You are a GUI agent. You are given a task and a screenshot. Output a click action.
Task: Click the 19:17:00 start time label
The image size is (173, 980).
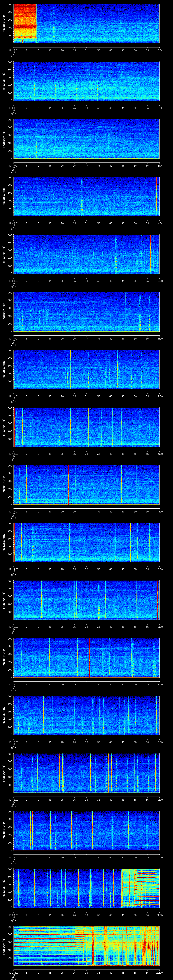coord(14,742)
